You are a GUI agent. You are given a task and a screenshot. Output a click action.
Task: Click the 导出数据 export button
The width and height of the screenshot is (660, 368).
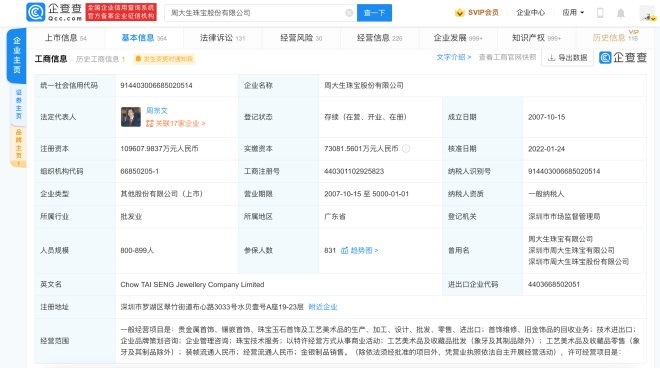point(567,58)
